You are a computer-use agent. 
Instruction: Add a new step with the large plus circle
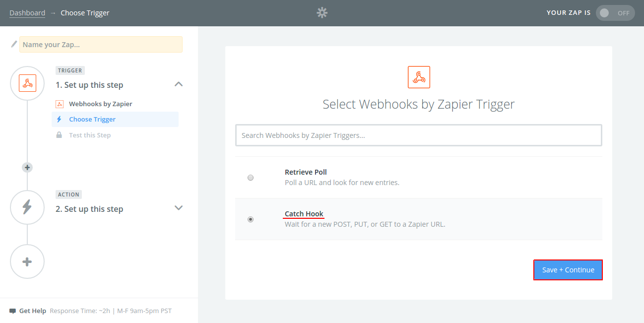27,262
